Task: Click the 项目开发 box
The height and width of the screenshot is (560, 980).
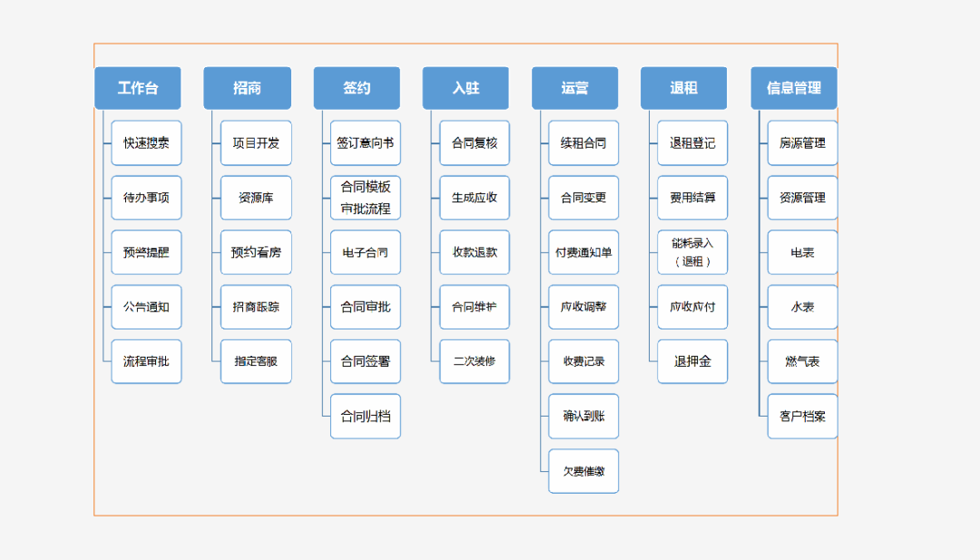Action: (x=256, y=143)
